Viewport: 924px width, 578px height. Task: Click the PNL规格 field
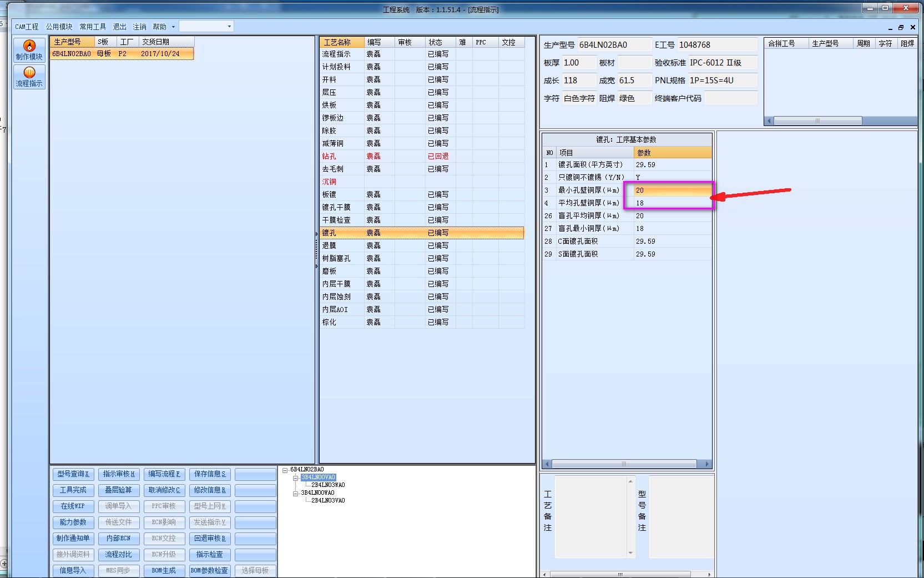(x=723, y=81)
